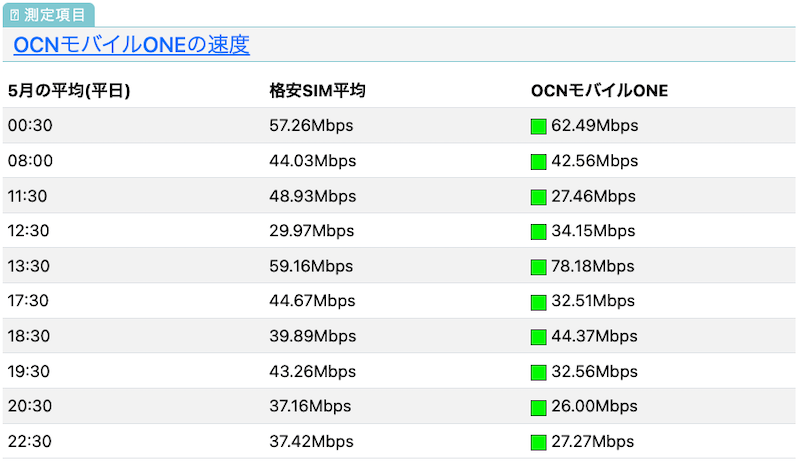This screenshot has height=463, width=800.
Task: Click the 78.18Mbps OCN value
Action: (593, 266)
